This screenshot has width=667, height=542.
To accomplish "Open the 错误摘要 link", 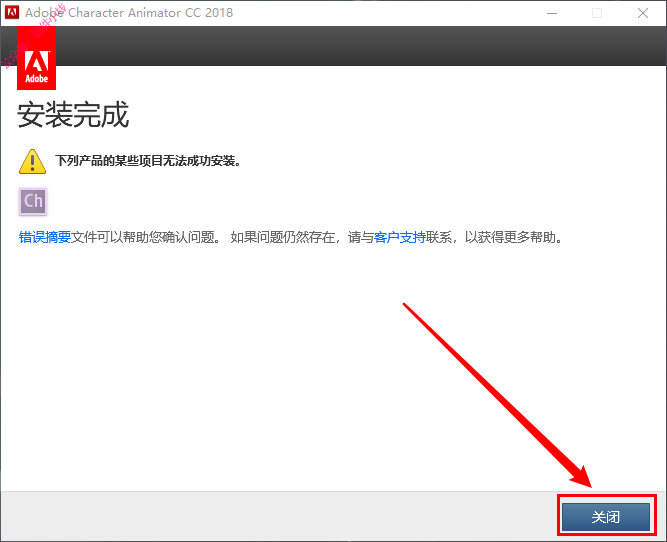I will 45,237.
